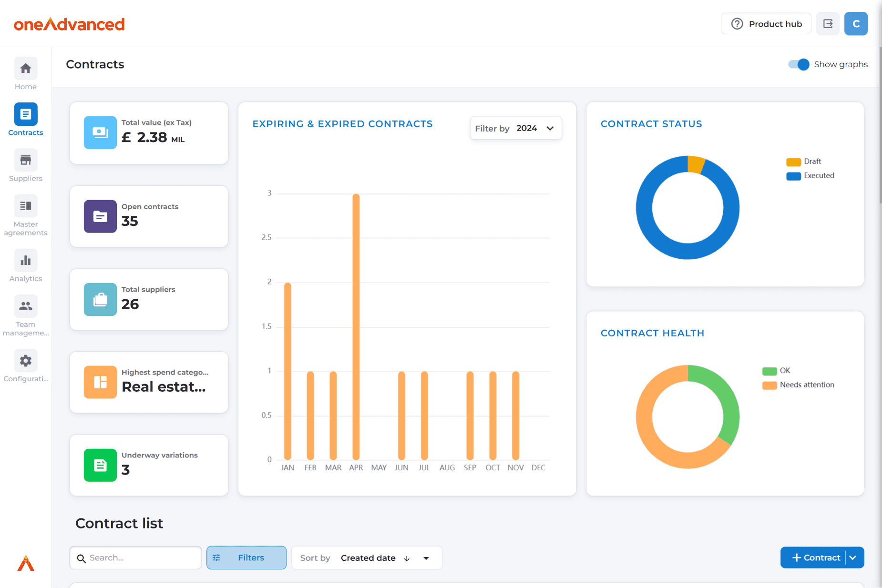Toggle the Show graphs switch off
The width and height of the screenshot is (882, 588).
(799, 64)
